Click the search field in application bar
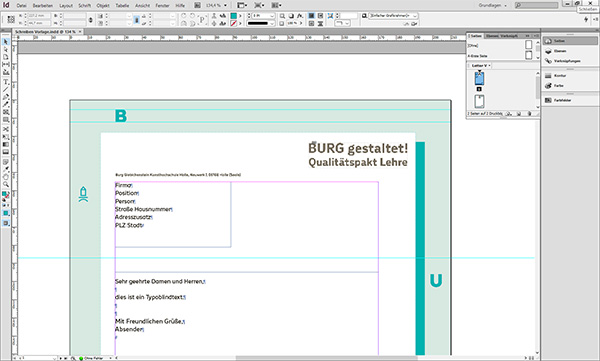 click(x=536, y=5)
